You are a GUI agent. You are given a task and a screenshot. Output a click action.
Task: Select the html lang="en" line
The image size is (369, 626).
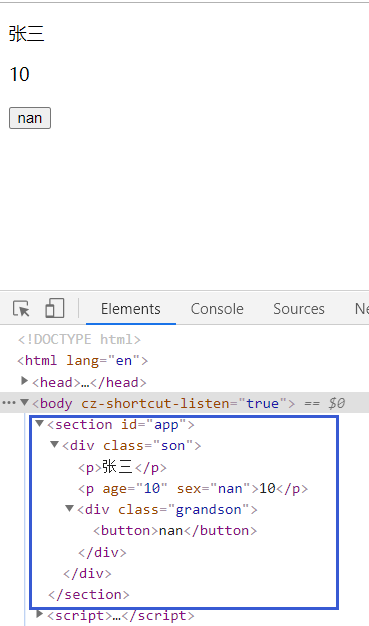83,361
